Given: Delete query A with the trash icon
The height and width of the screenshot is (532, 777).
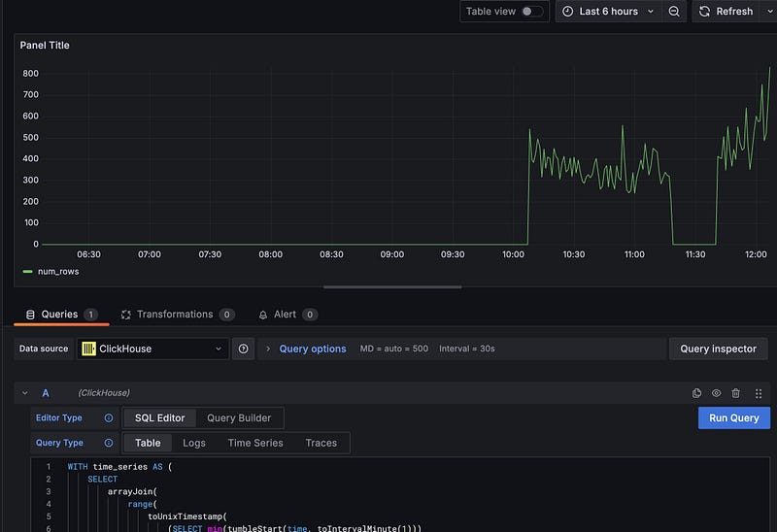Looking at the screenshot, I should click(x=735, y=393).
